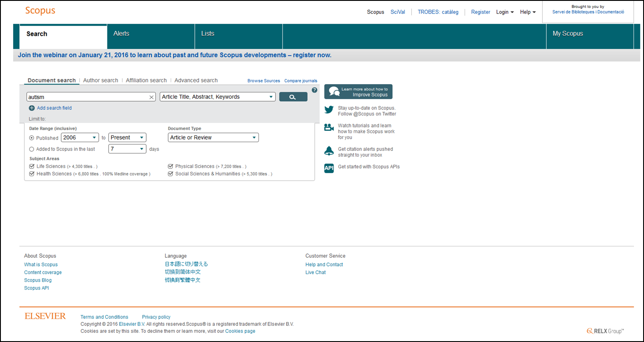Click the Cookies page link
644x342 pixels.
[240, 331]
